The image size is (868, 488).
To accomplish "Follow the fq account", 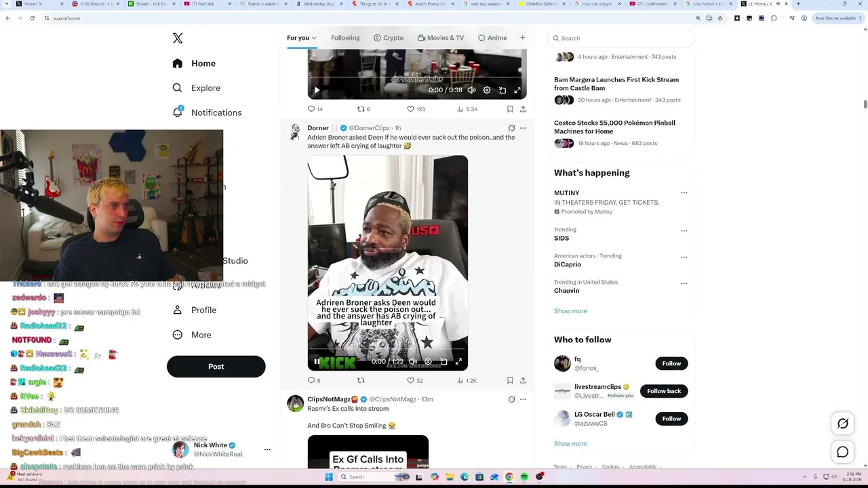I will (x=671, y=363).
